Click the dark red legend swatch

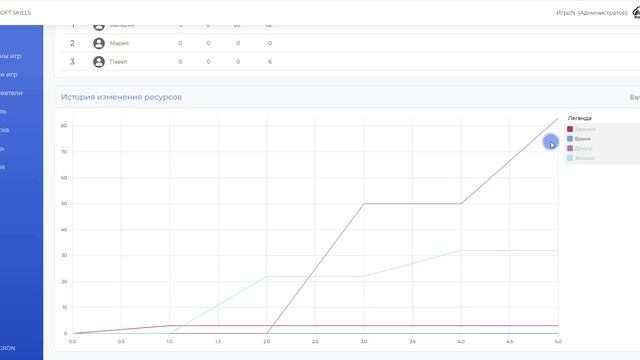click(570, 129)
